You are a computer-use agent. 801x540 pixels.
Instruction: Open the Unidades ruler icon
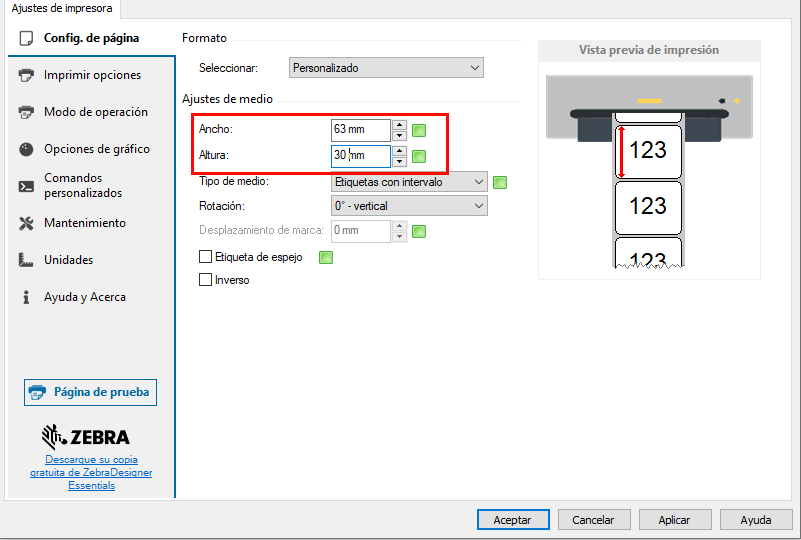tap(26, 260)
